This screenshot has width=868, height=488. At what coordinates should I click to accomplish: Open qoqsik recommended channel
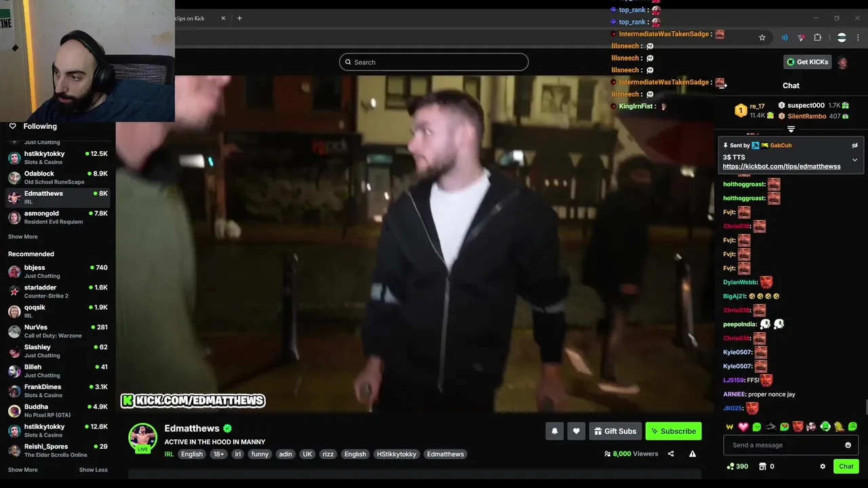[x=58, y=311]
